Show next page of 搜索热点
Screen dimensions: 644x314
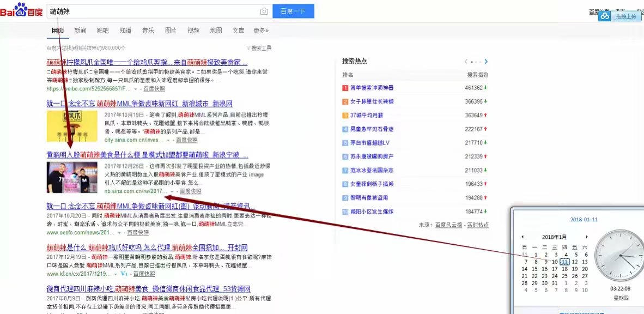[486, 62]
